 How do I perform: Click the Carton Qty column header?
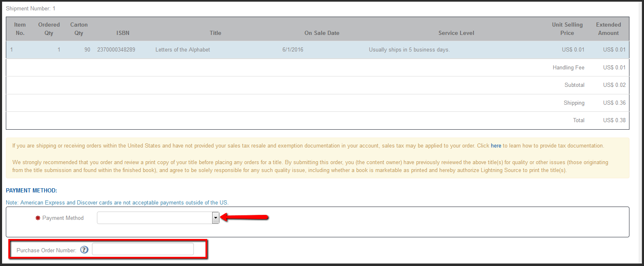(79, 29)
